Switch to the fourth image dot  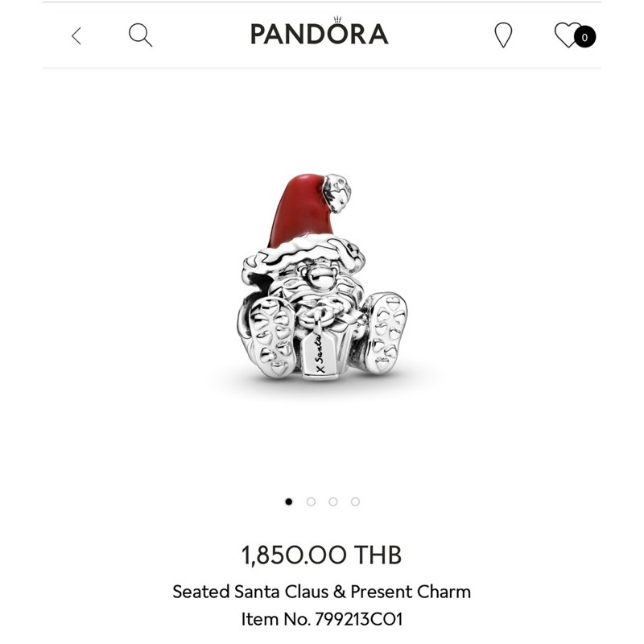pos(355,502)
